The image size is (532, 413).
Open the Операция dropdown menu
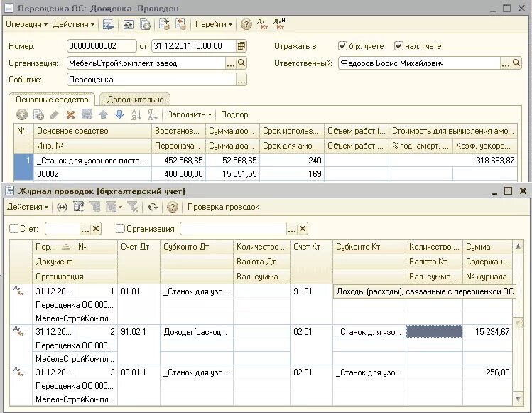point(26,24)
